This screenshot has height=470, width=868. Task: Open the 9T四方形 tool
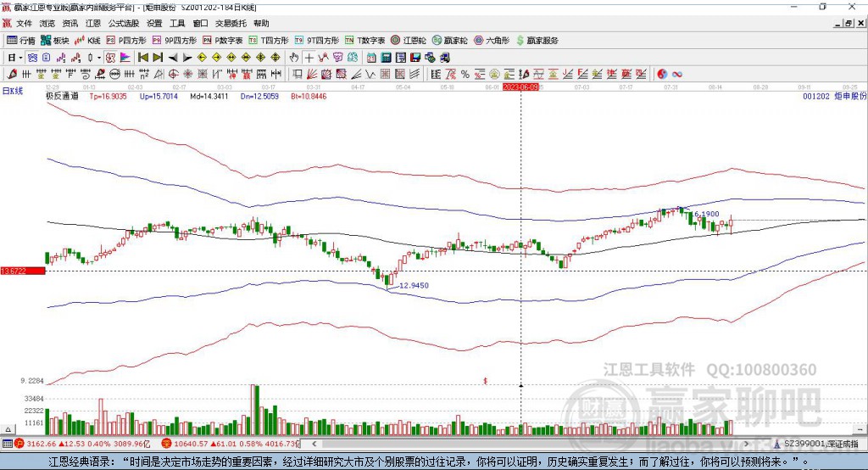click(317, 41)
